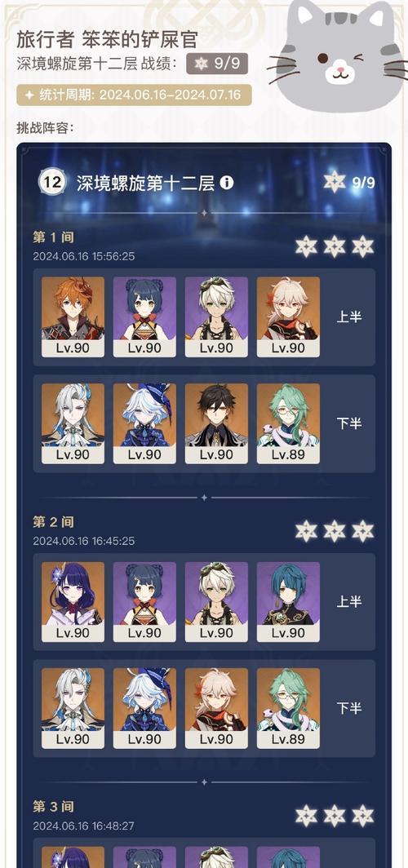Tap 第 2 间 chamber heading
Viewport: 408px width, 868px height.
[x=53, y=522]
